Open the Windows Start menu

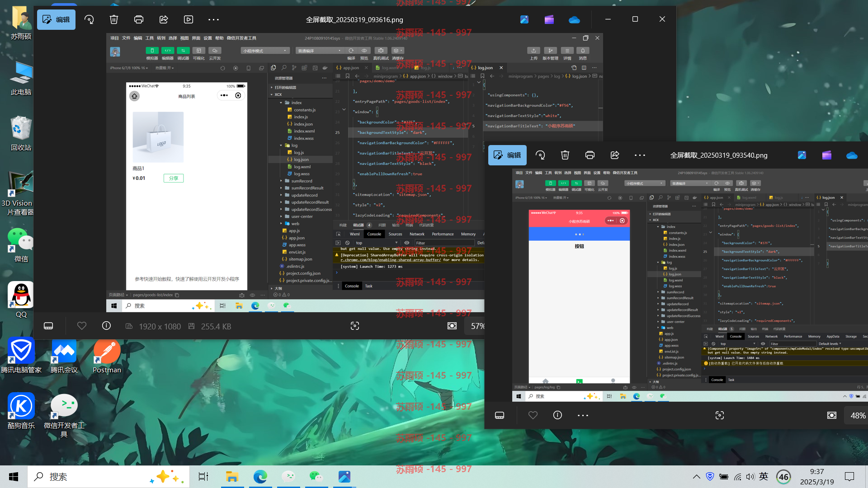(14, 477)
